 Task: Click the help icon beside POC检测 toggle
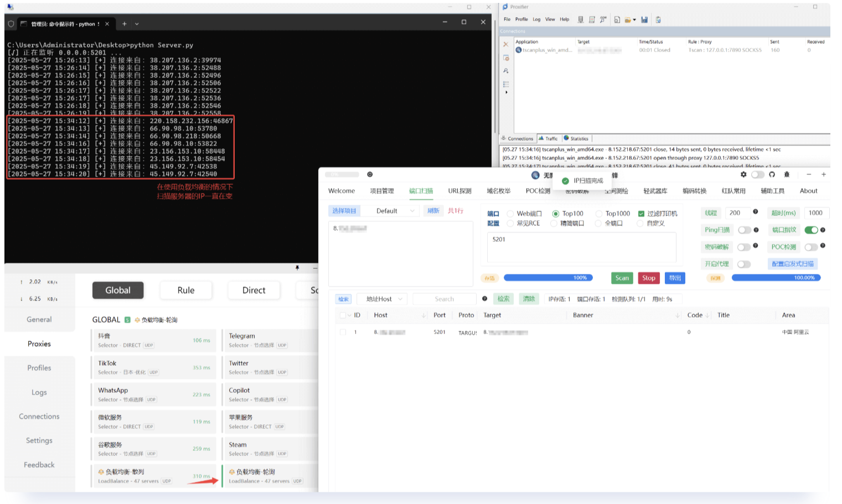823,246
